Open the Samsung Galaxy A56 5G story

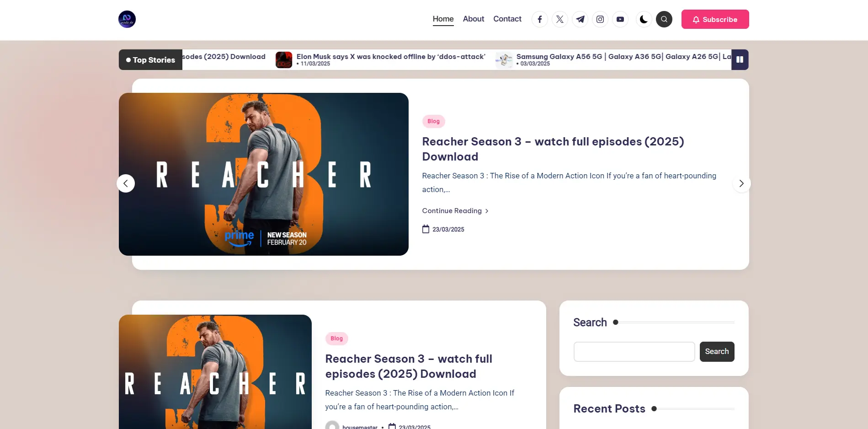point(623,57)
